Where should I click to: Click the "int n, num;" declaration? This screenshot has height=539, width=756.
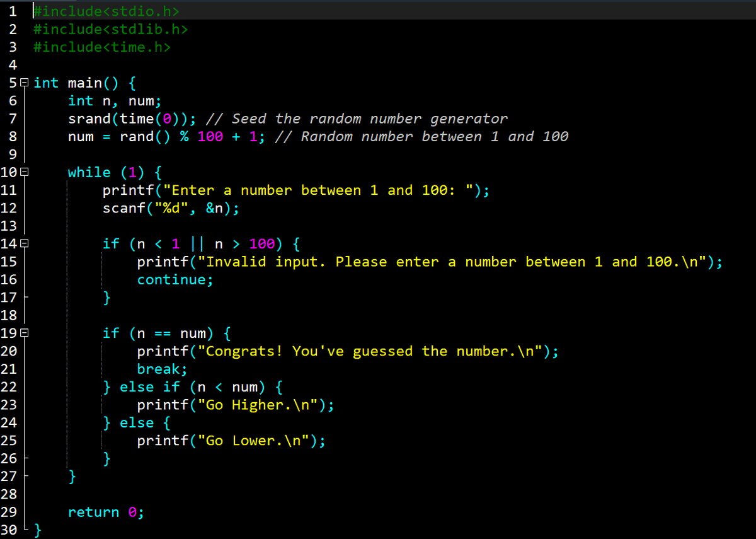click(x=115, y=101)
